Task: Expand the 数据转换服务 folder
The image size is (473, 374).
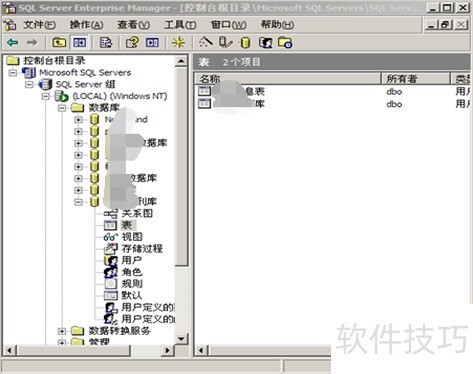Action: 62,331
